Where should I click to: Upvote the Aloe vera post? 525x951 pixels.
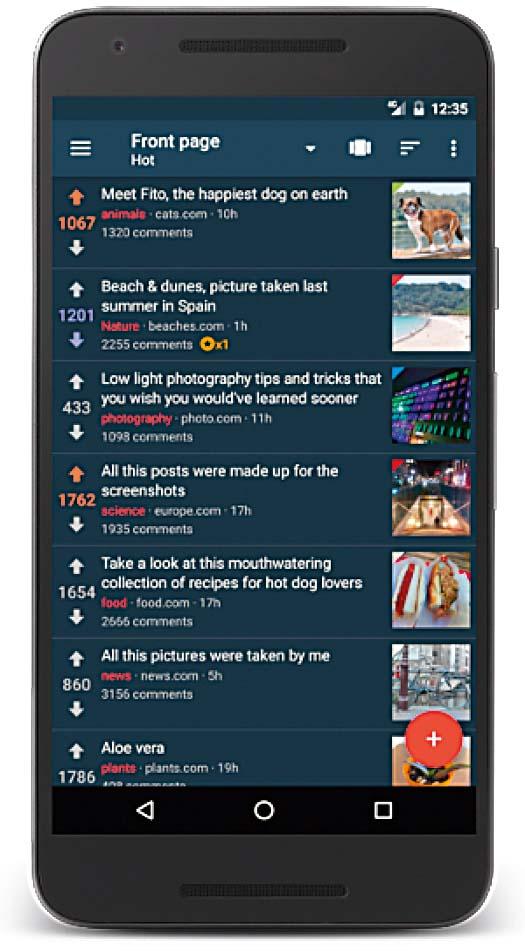[x=76, y=751]
